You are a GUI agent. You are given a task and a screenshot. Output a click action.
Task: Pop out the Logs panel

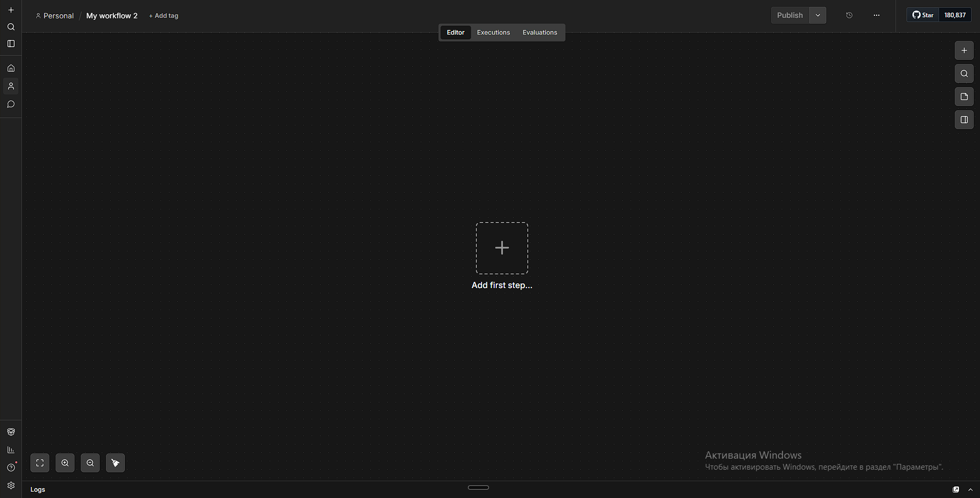pos(956,490)
